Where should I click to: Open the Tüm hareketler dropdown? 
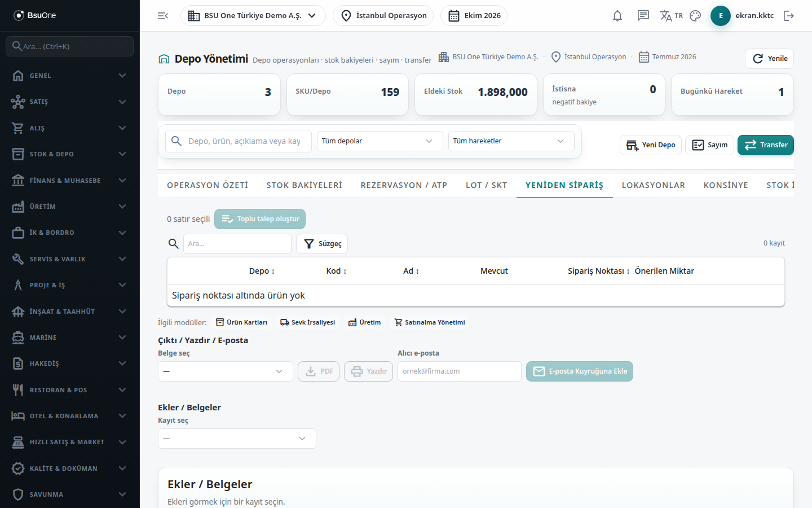pos(511,141)
